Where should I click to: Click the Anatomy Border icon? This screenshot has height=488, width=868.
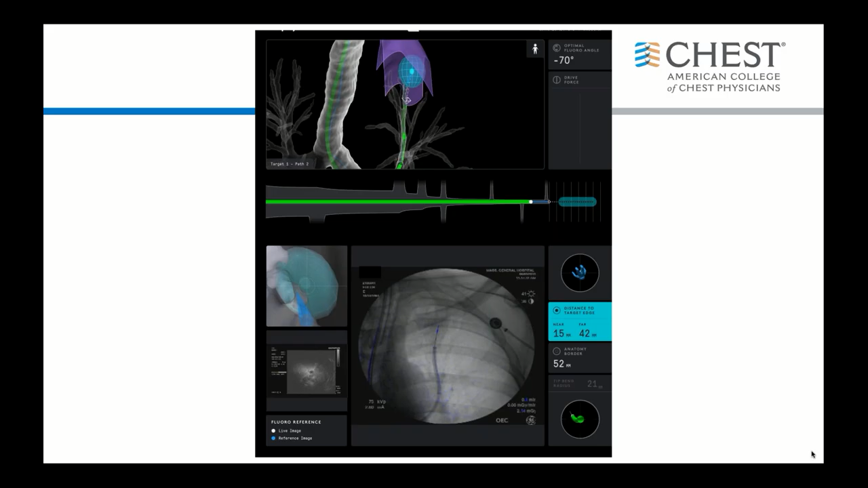(557, 351)
